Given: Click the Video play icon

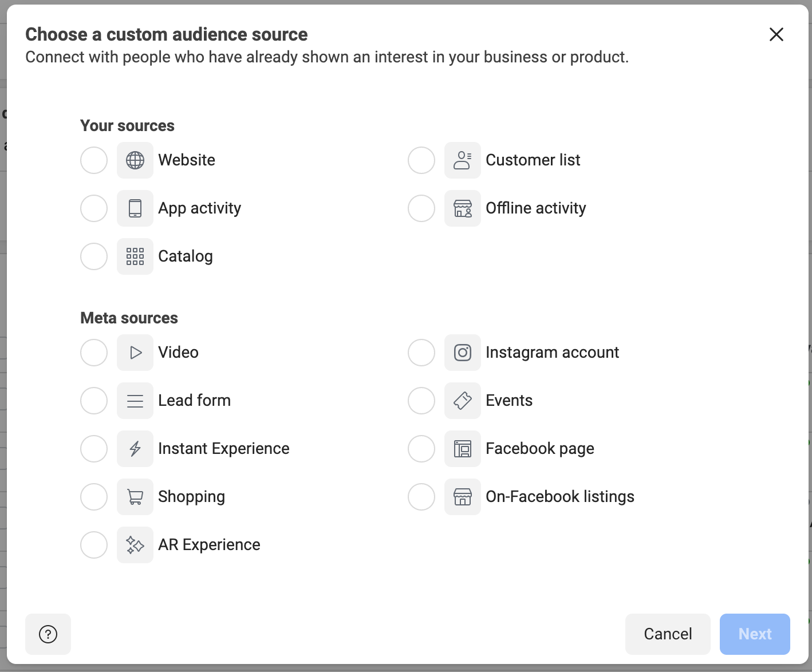Looking at the screenshot, I should pyautogui.click(x=135, y=353).
